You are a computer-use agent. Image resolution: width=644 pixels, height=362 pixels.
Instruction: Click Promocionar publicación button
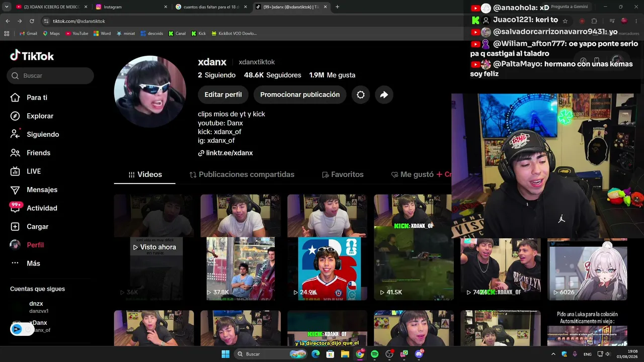(x=300, y=95)
